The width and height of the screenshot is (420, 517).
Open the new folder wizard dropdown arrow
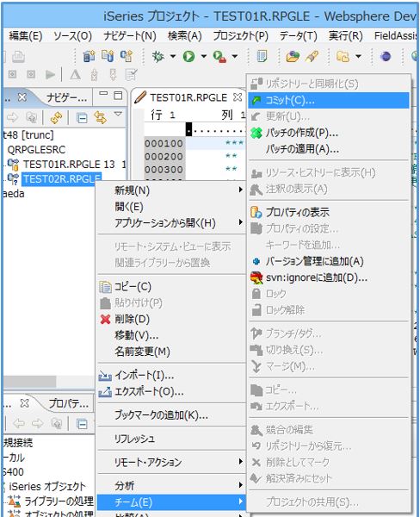click(x=358, y=56)
